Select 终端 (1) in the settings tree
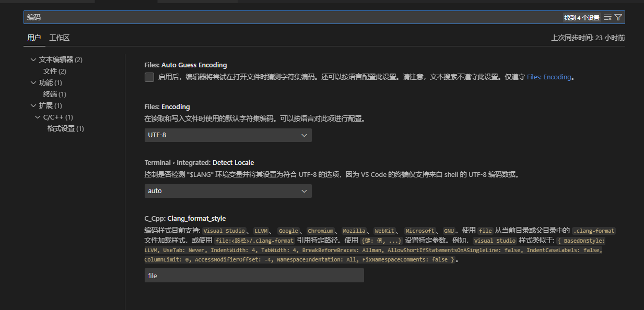Screen dimensions: 644x310 point(54,94)
